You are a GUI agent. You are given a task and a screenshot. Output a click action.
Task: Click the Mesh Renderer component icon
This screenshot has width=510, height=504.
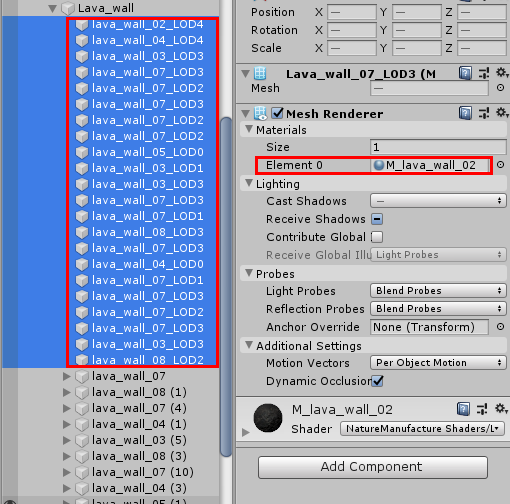pos(260,113)
